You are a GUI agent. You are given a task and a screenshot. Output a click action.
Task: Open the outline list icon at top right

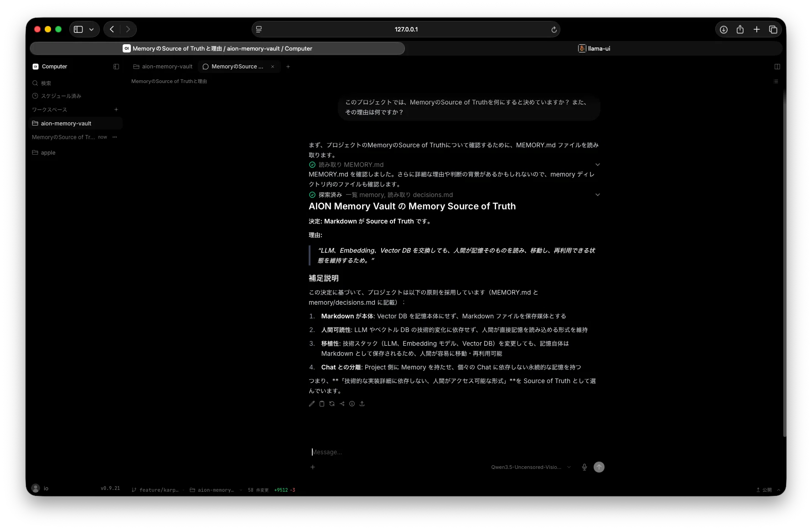point(776,82)
